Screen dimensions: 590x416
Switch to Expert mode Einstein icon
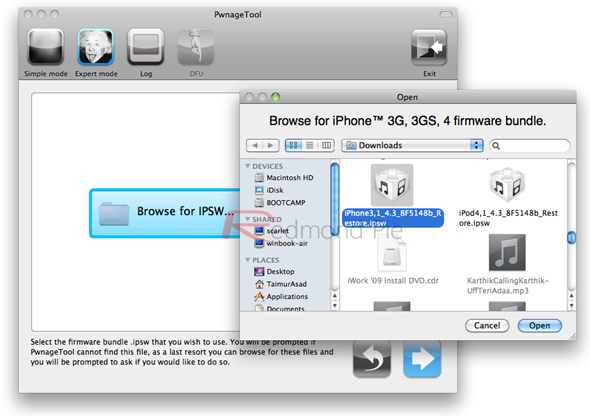tap(96, 47)
